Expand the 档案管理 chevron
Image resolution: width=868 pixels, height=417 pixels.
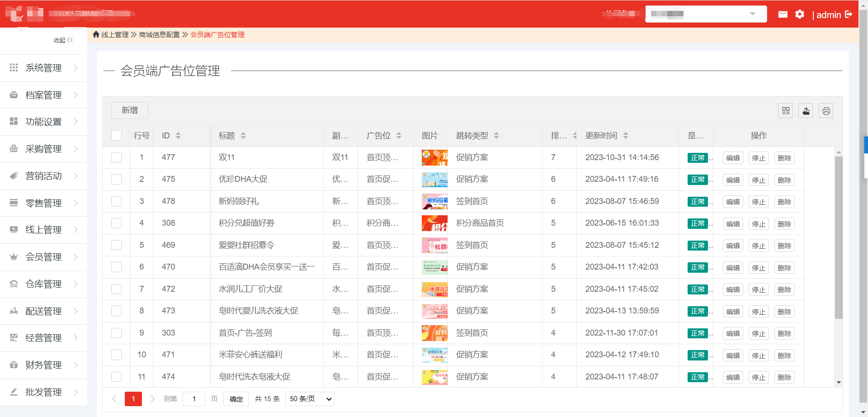tap(75, 95)
